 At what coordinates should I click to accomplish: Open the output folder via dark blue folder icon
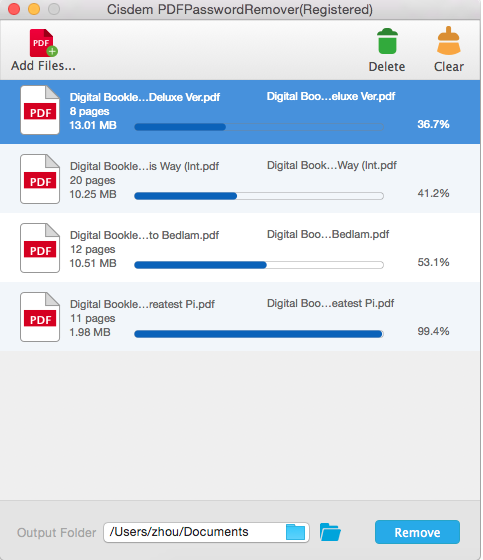point(330,532)
